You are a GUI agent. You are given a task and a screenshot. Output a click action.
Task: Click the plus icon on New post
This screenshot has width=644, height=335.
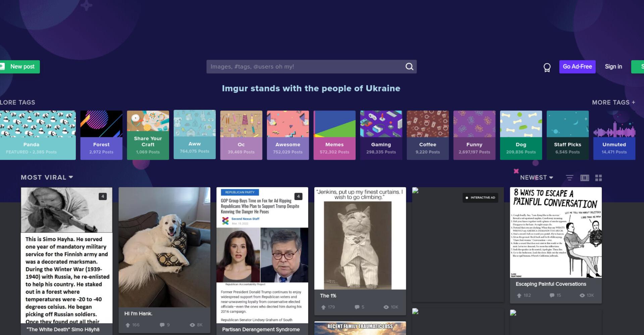[x=2, y=66]
